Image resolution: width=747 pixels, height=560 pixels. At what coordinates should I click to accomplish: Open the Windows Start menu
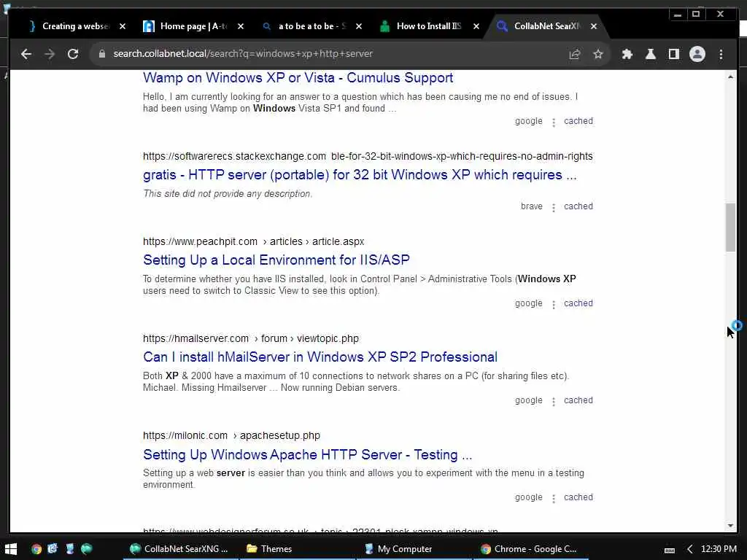pyautogui.click(x=10, y=549)
